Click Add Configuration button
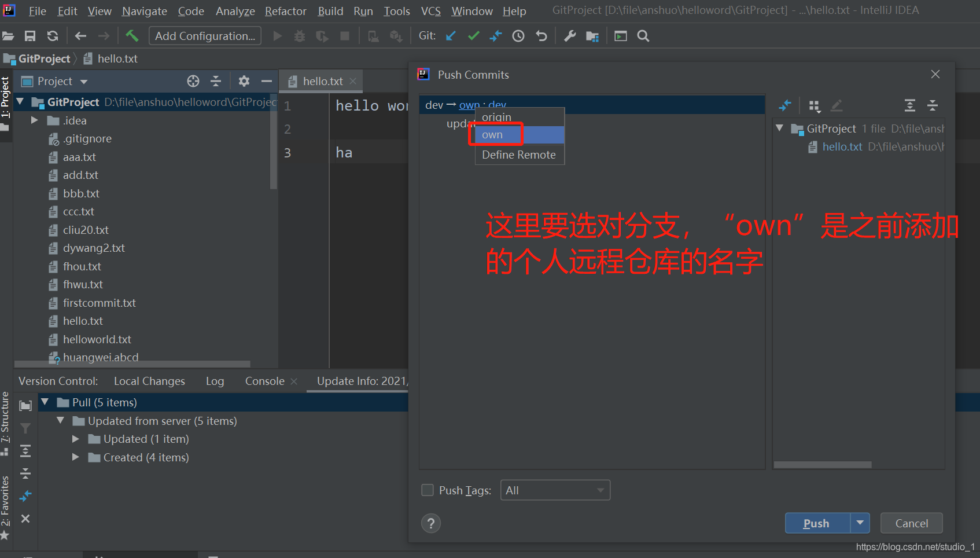 [x=205, y=36]
